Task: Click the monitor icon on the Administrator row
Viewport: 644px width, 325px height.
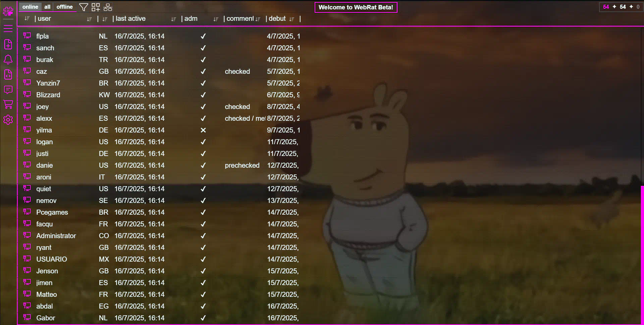Action: point(27,235)
